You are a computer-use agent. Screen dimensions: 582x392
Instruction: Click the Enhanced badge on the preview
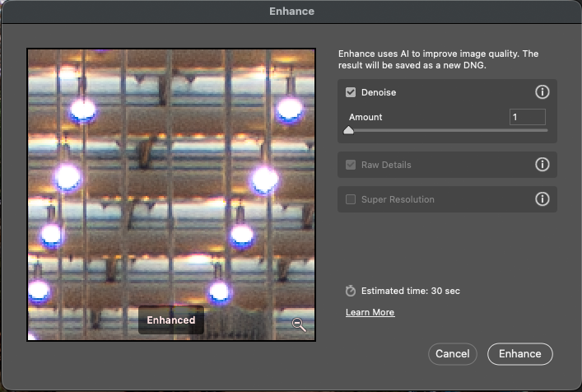pos(170,320)
